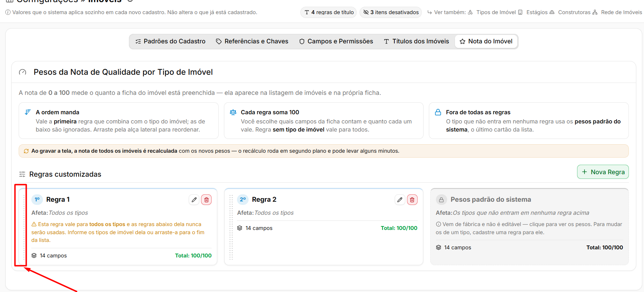
Task: Open the Tipos de Imóvel link
Action: [492, 12]
